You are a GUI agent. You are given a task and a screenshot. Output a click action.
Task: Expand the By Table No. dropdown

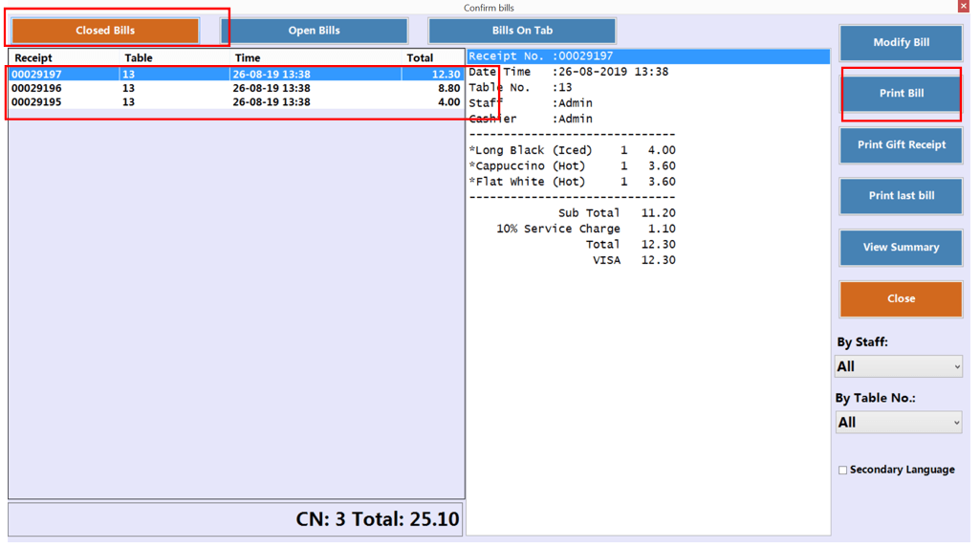(899, 423)
